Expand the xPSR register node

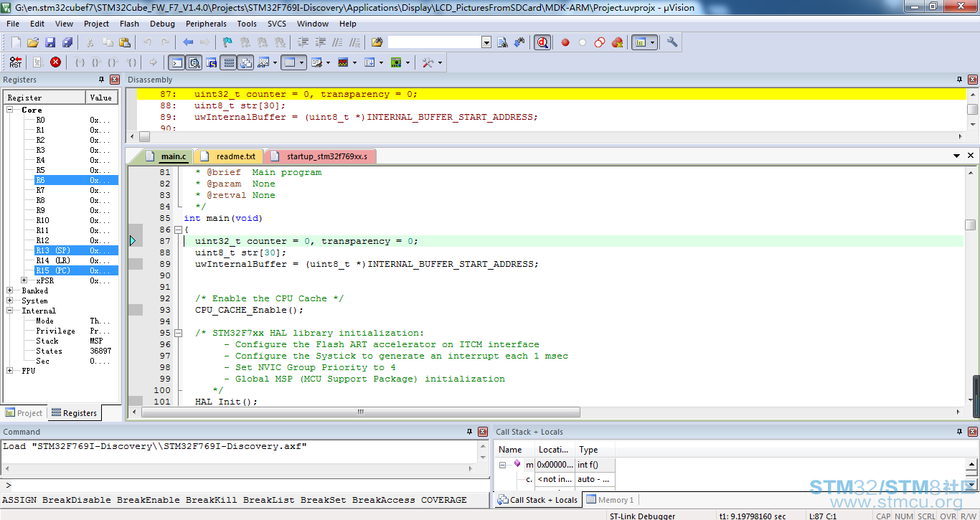click(24, 280)
